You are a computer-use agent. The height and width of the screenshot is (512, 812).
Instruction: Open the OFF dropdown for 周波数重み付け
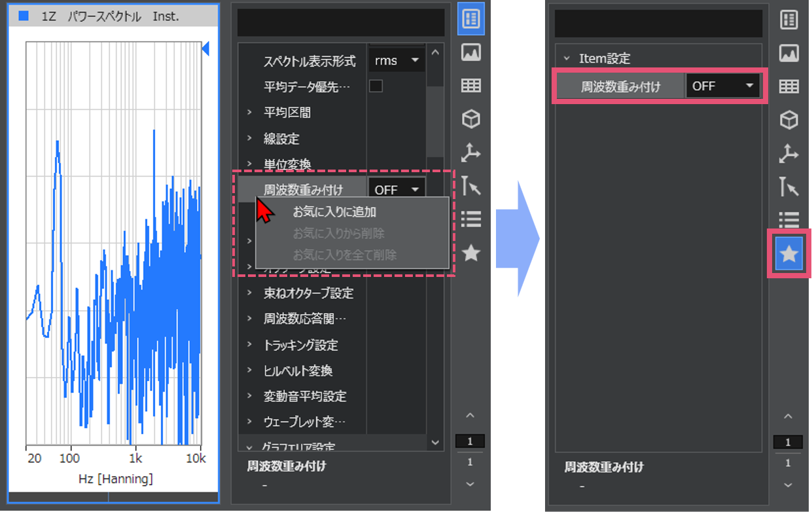coord(396,188)
